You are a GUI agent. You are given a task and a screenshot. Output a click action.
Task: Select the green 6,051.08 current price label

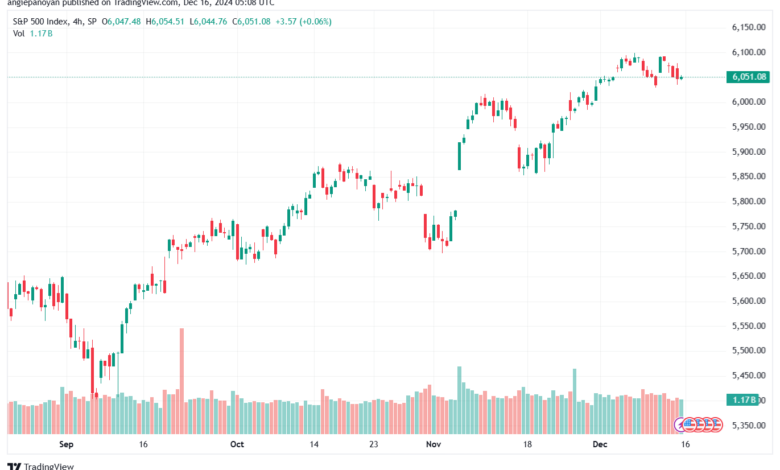(748, 77)
